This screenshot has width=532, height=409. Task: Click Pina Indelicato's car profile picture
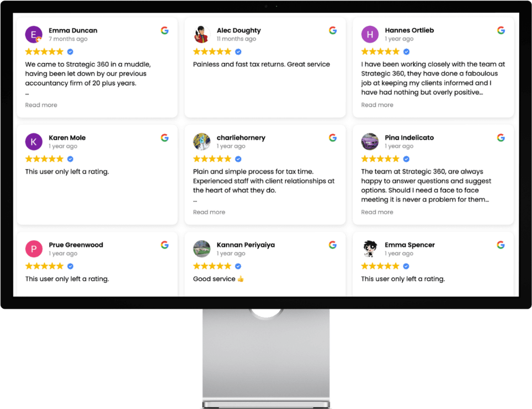[370, 142]
